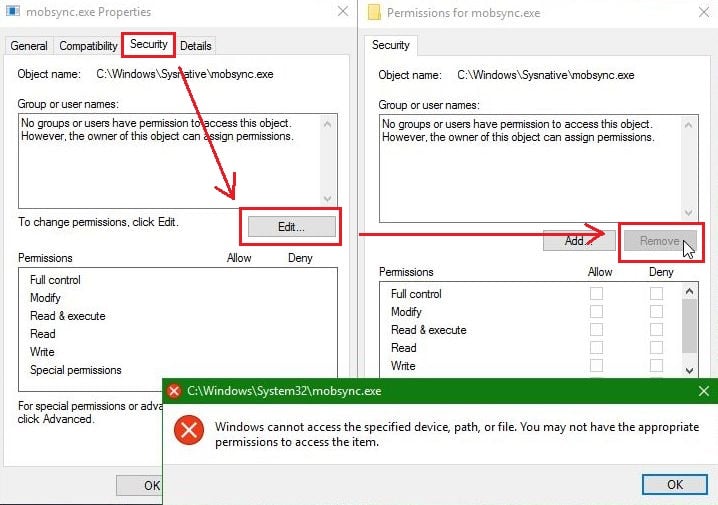Screen dimensions: 718x505
Task: Close the mobsync.exe Properties window
Action: [x=343, y=11]
